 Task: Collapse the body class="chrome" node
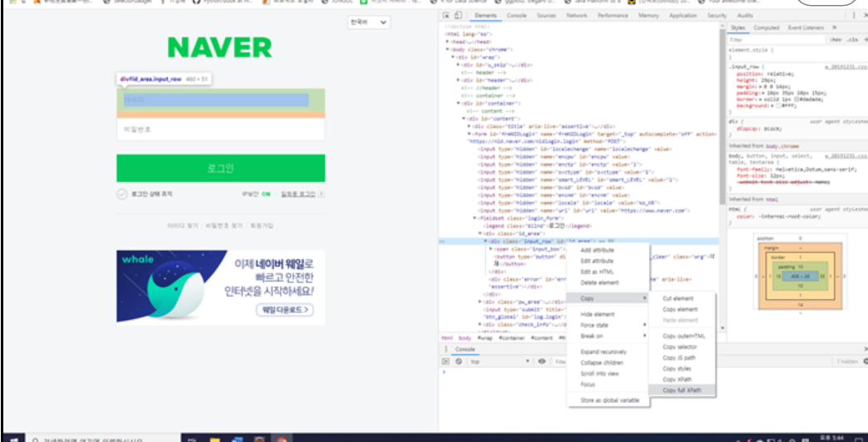[447, 49]
